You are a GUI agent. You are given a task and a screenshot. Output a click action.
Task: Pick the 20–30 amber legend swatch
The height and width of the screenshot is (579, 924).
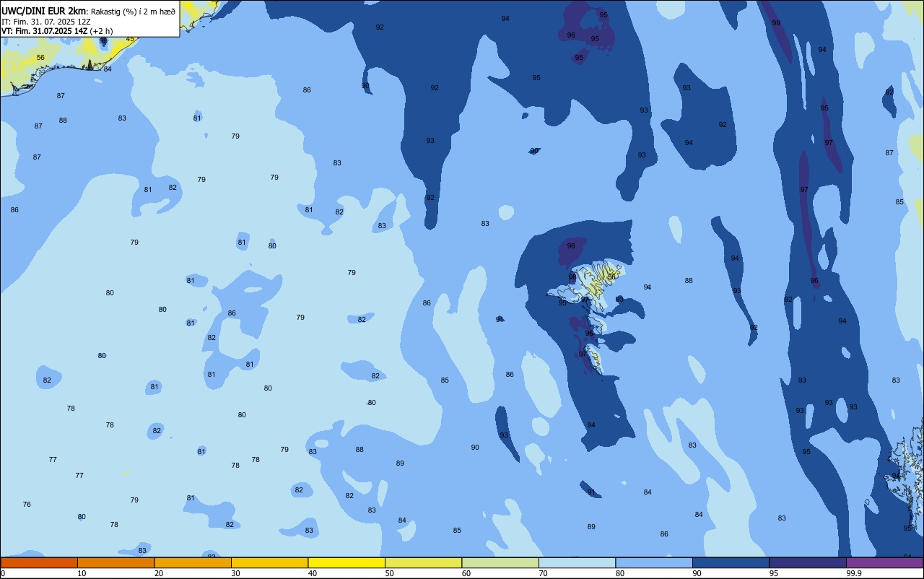[x=193, y=562]
